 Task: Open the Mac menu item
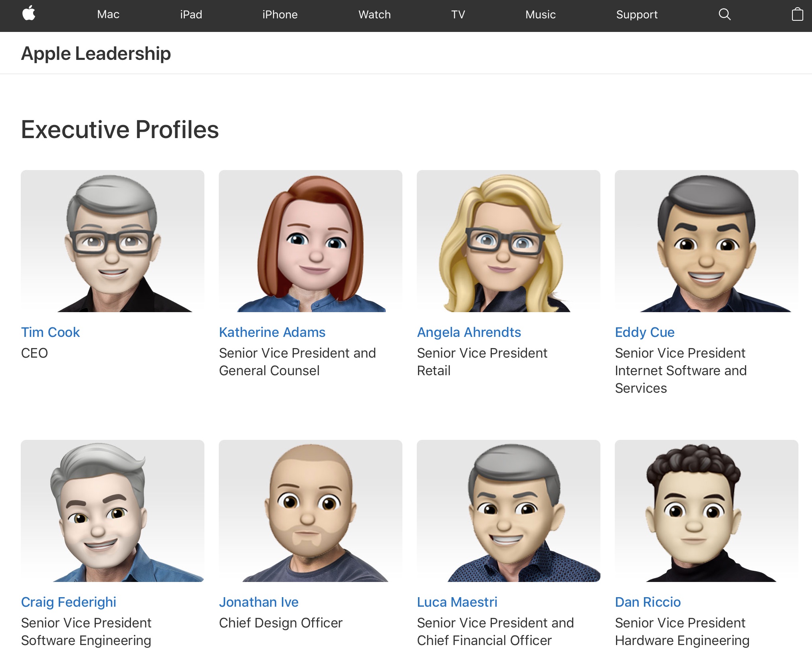coord(108,14)
